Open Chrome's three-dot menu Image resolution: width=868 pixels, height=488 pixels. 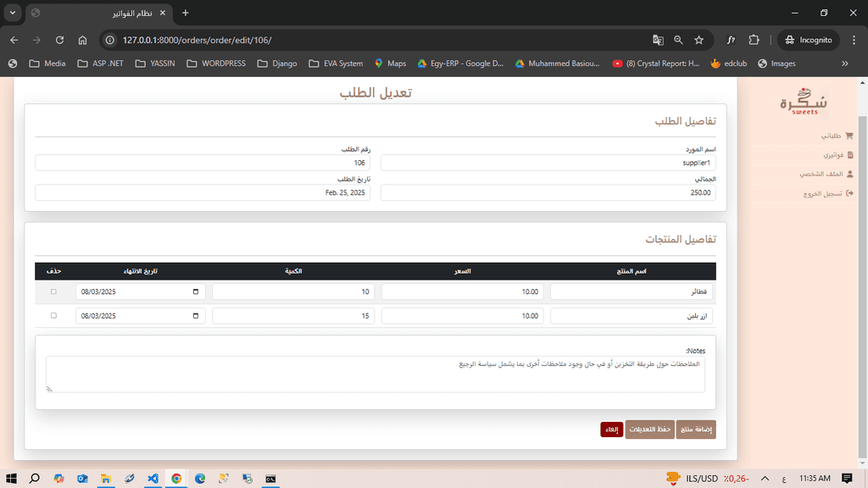click(854, 40)
